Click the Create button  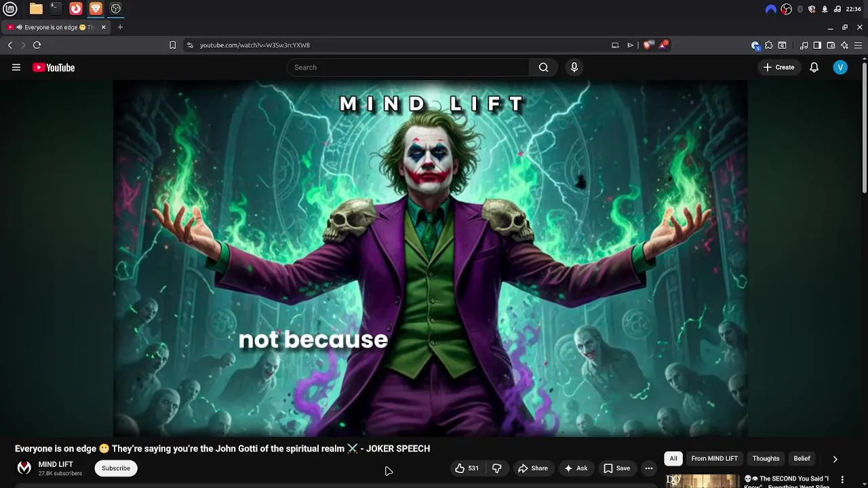[778, 67]
